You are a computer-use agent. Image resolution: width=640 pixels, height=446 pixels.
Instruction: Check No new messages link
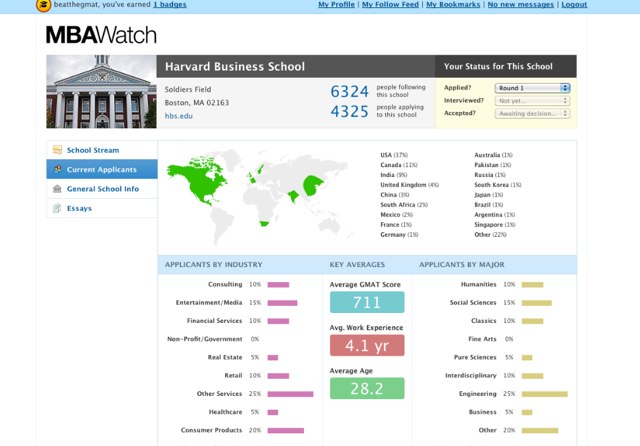tap(520, 4)
